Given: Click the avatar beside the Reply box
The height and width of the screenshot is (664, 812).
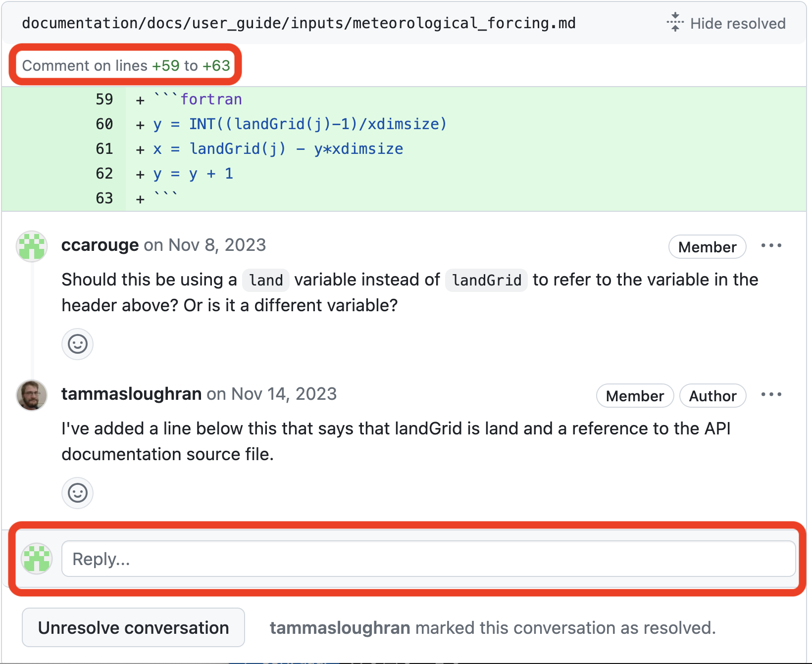Looking at the screenshot, I should click(37, 559).
